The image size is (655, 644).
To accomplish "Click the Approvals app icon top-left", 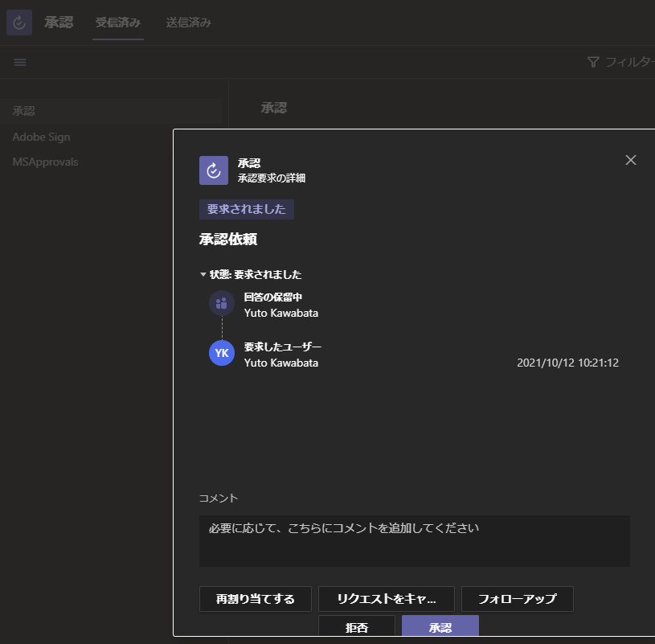I will [18, 22].
